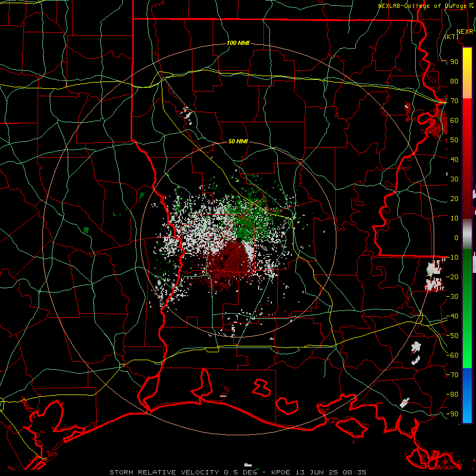Click the 30 value on the velocity scale
Screen dimensions: 476x476
click(x=454, y=179)
